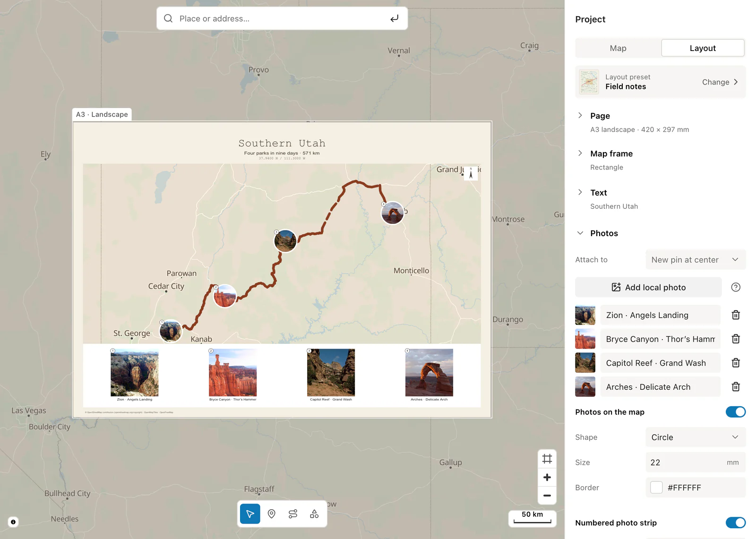
Task: Edit the photo Size value field
Action: point(696,462)
